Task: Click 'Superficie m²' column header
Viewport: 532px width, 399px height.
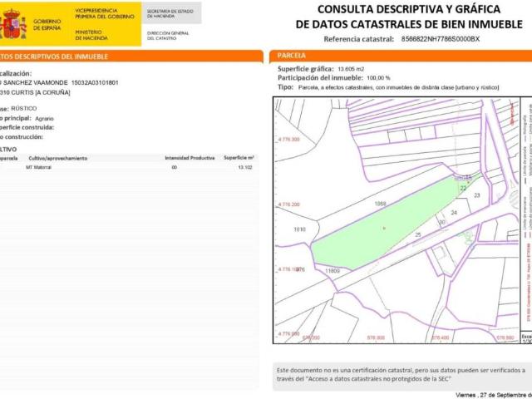Action: click(x=239, y=158)
